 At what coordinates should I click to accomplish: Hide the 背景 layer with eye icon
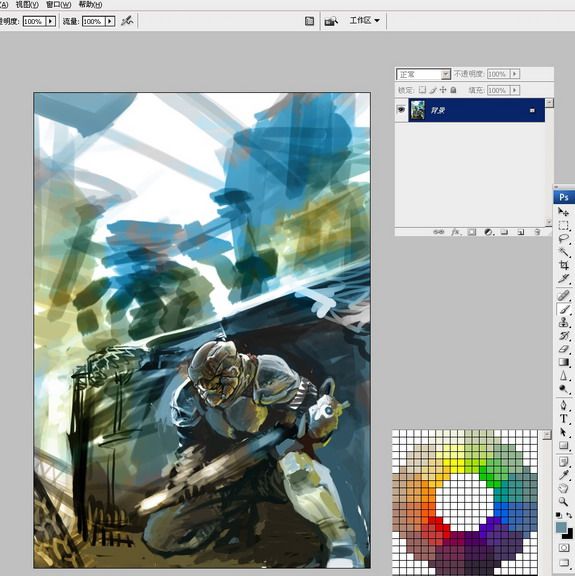pyautogui.click(x=401, y=110)
